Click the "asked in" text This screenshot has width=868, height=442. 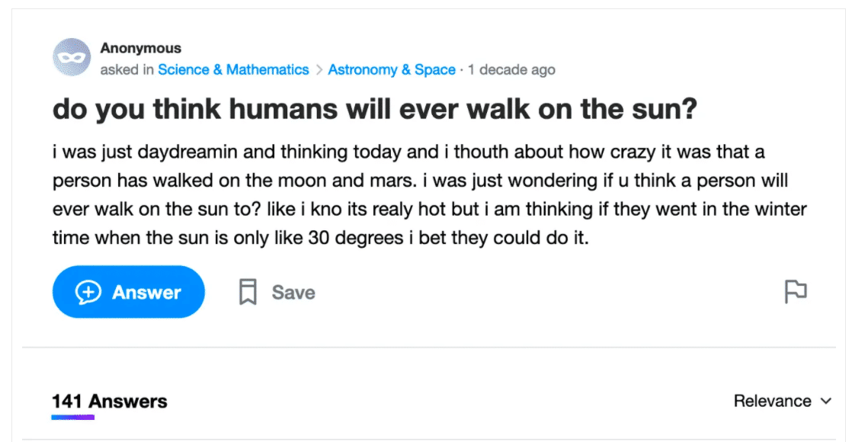pos(127,70)
